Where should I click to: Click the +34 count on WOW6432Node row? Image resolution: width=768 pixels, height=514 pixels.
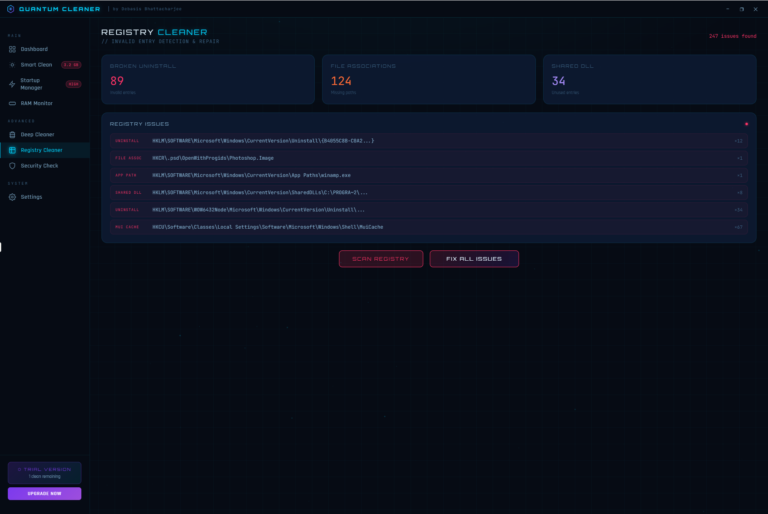point(738,210)
